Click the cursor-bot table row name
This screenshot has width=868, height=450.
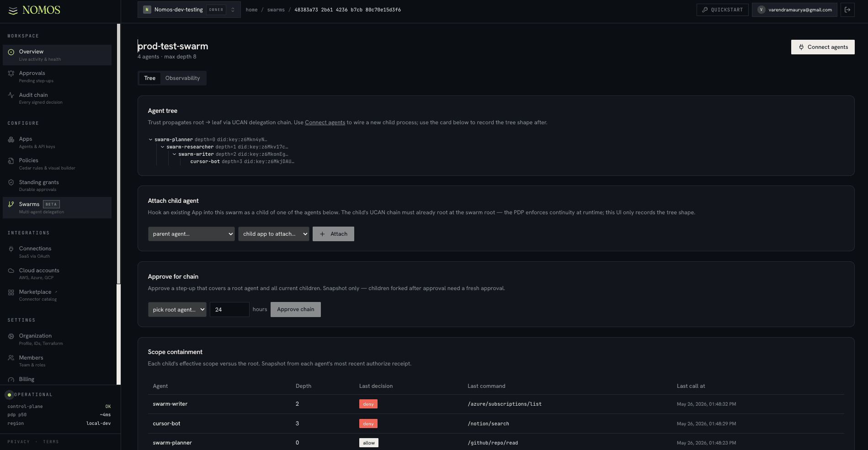click(x=166, y=424)
